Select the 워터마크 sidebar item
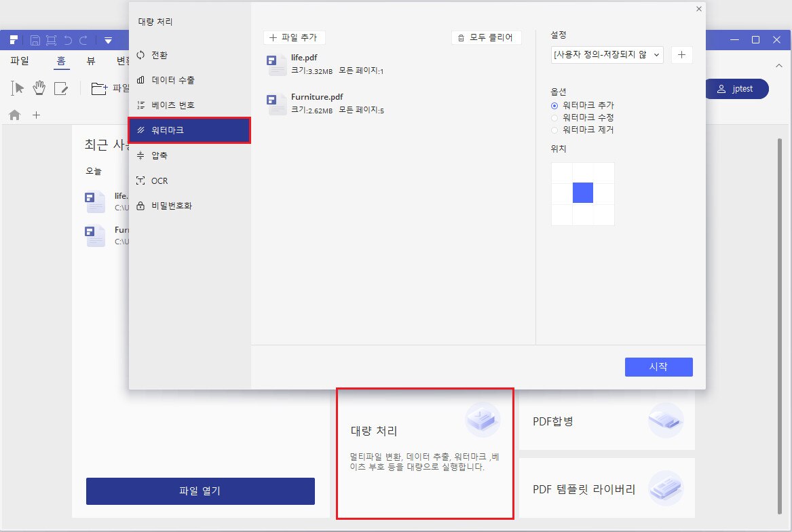This screenshot has width=792, height=532. pyautogui.click(x=189, y=130)
